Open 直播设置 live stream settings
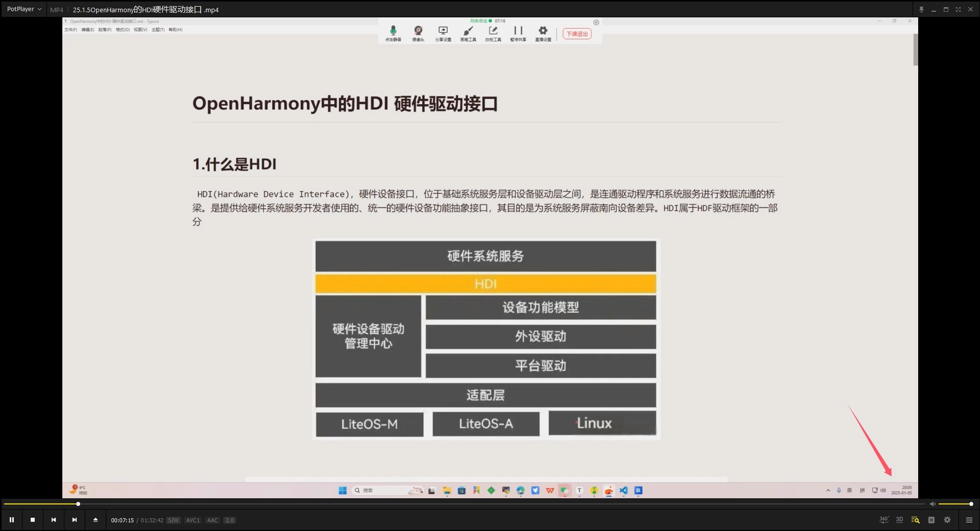Viewport: 980px width, 531px height. (543, 32)
